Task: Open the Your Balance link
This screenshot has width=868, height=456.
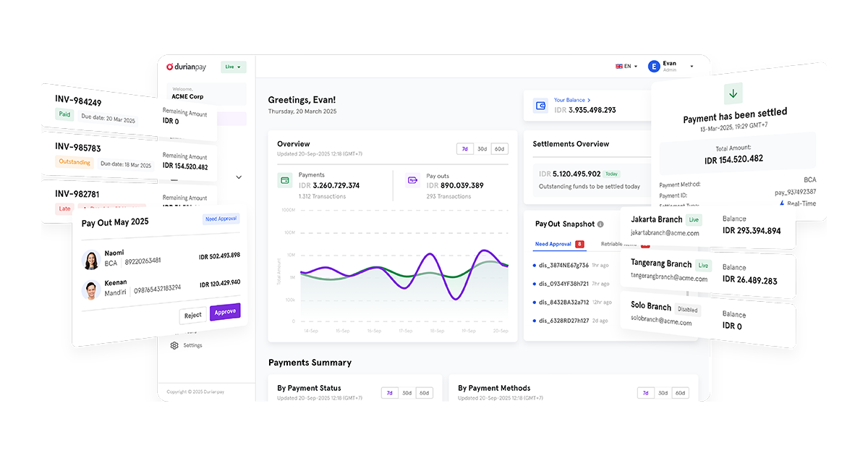Action: tap(572, 100)
